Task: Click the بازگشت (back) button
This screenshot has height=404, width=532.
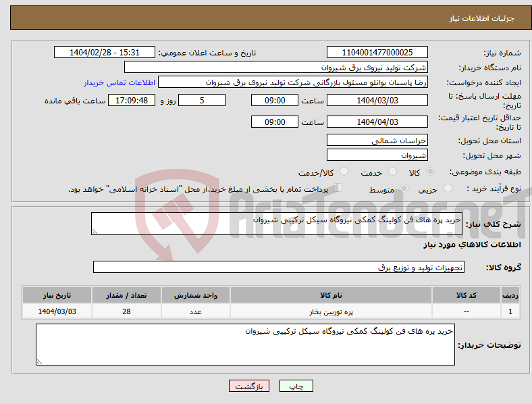Action: click(249, 386)
